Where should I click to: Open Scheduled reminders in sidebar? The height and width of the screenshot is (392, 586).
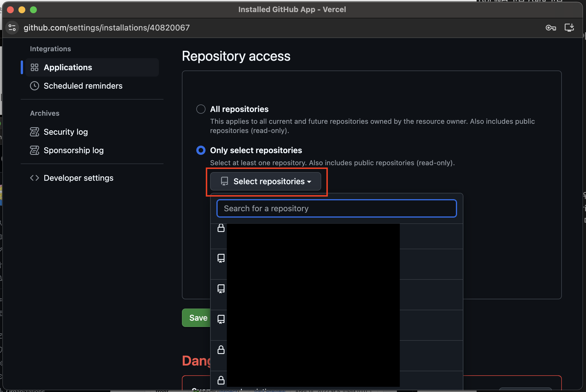pos(83,86)
